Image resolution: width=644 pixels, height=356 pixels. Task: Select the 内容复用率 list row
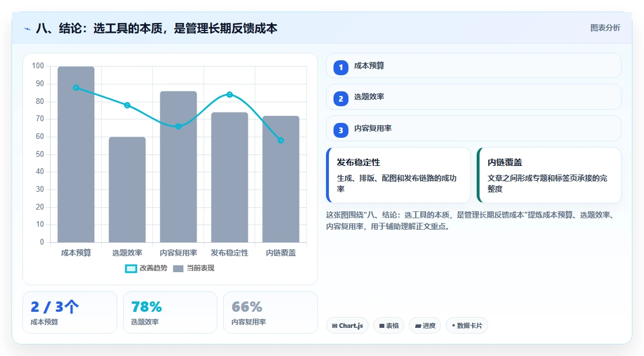click(x=474, y=129)
